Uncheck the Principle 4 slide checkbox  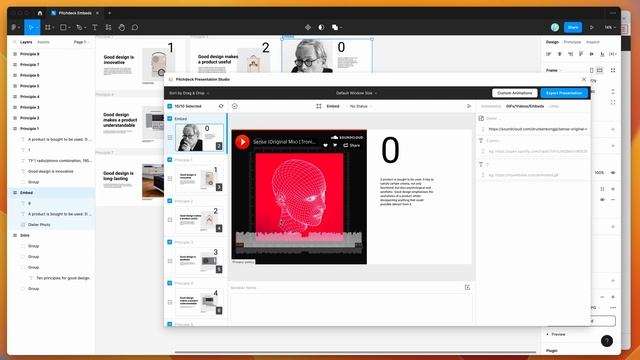point(169,283)
